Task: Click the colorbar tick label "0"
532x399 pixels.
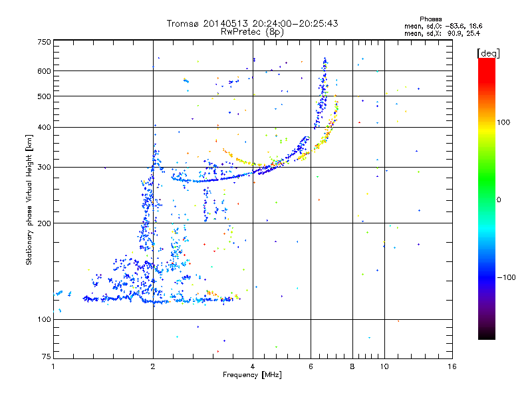Action: pos(499,199)
